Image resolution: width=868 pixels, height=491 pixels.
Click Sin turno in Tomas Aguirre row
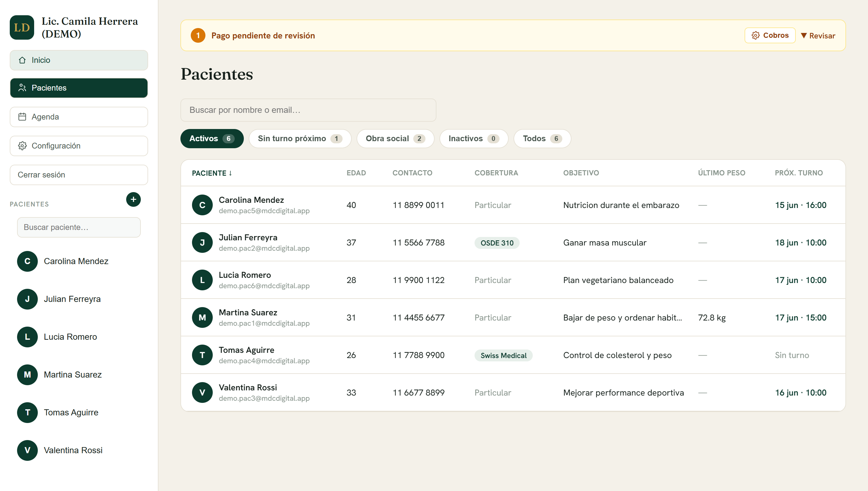click(792, 355)
